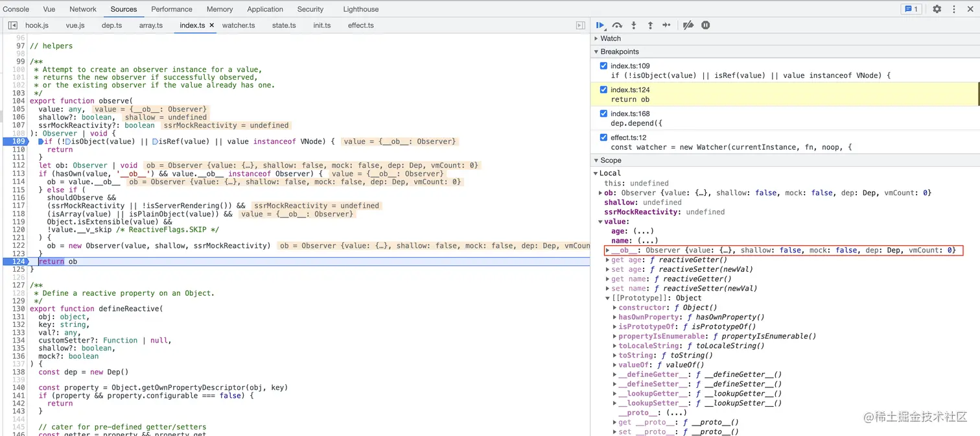Open the watcher.ts file tab
980x436 pixels.
coord(239,25)
